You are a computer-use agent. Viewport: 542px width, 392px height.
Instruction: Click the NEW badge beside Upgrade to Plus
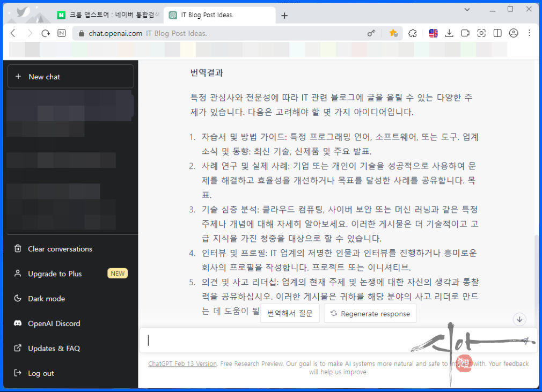[118, 273]
